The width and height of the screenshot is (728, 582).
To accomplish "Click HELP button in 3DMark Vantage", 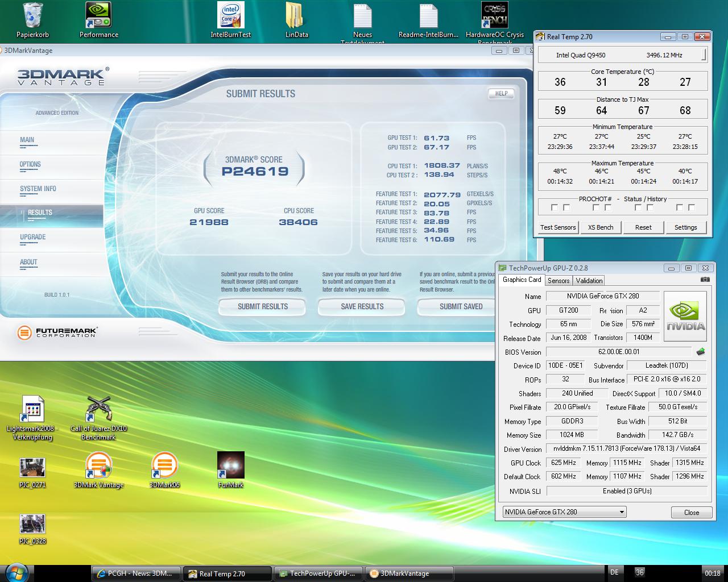I will coord(501,93).
